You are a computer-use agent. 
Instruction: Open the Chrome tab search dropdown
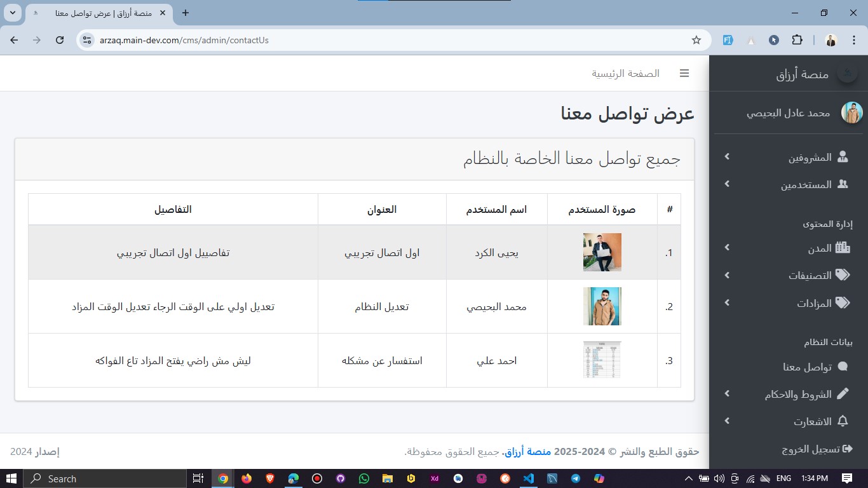coord(12,13)
